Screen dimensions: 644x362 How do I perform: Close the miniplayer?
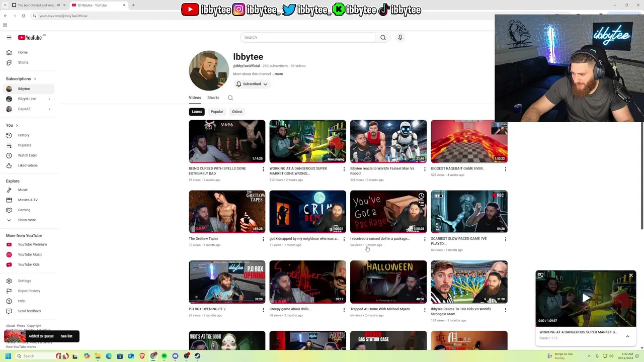click(x=631, y=276)
